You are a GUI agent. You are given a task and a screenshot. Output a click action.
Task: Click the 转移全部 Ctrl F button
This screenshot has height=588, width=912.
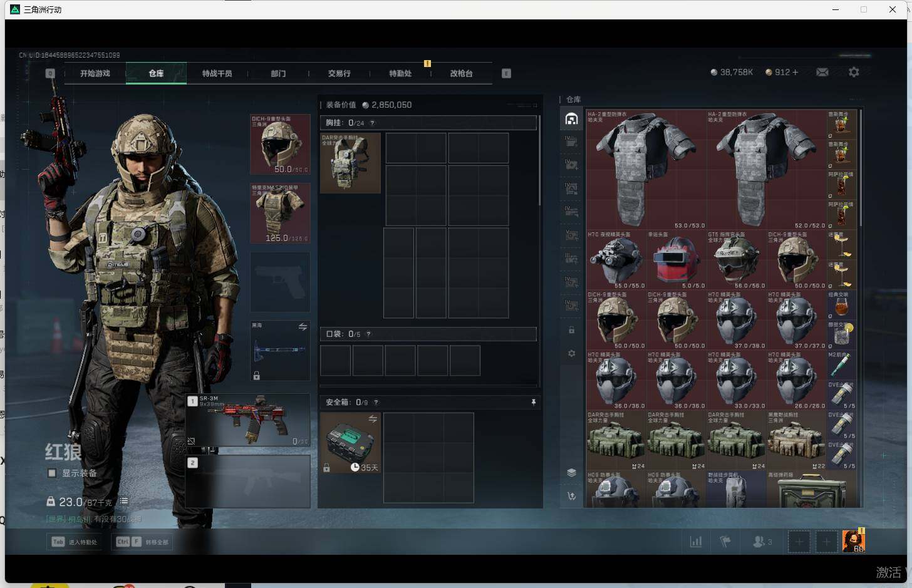coord(143,542)
